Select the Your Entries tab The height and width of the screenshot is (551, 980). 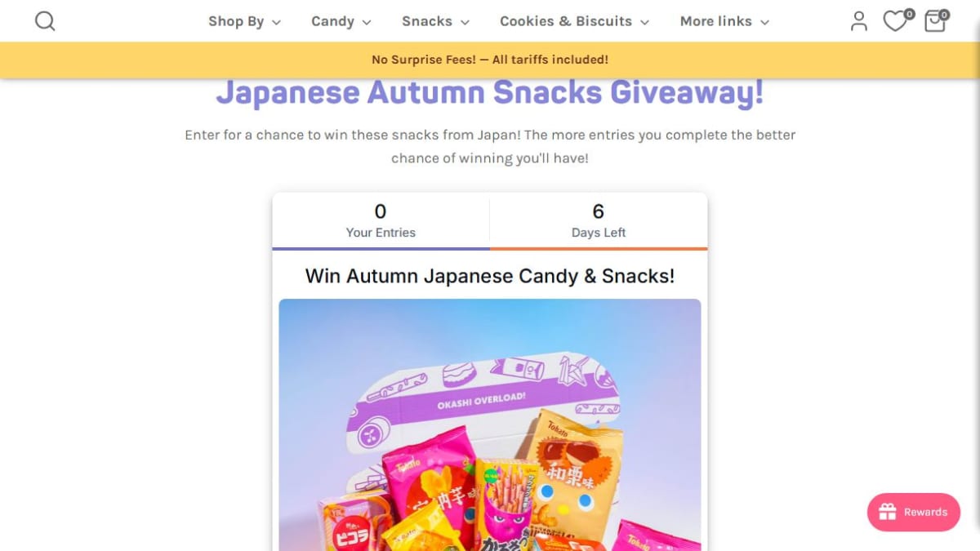[x=381, y=221]
